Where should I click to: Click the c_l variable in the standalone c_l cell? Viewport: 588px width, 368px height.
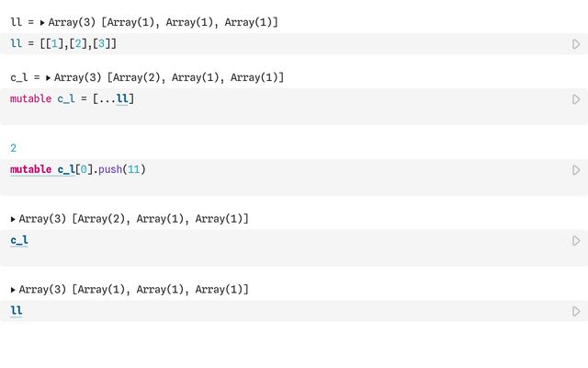tap(19, 241)
